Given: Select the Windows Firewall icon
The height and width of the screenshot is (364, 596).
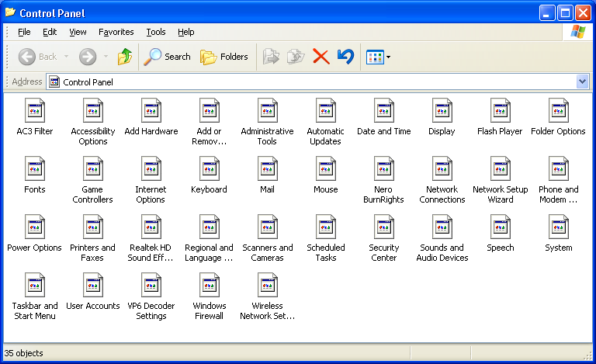Looking at the screenshot, I should tap(209, 285).
